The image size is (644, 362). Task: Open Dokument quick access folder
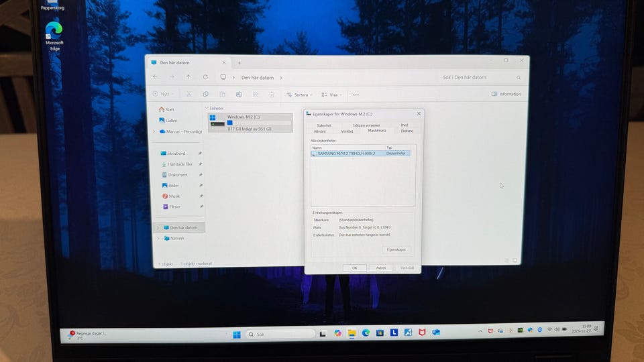pos(174,175)
